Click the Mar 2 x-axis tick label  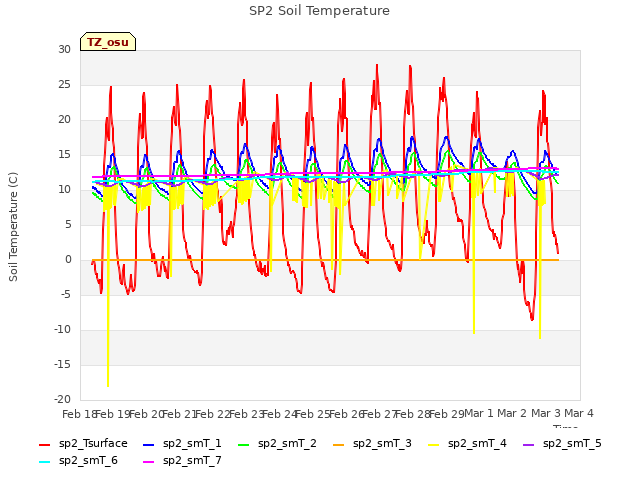(512, 413)
